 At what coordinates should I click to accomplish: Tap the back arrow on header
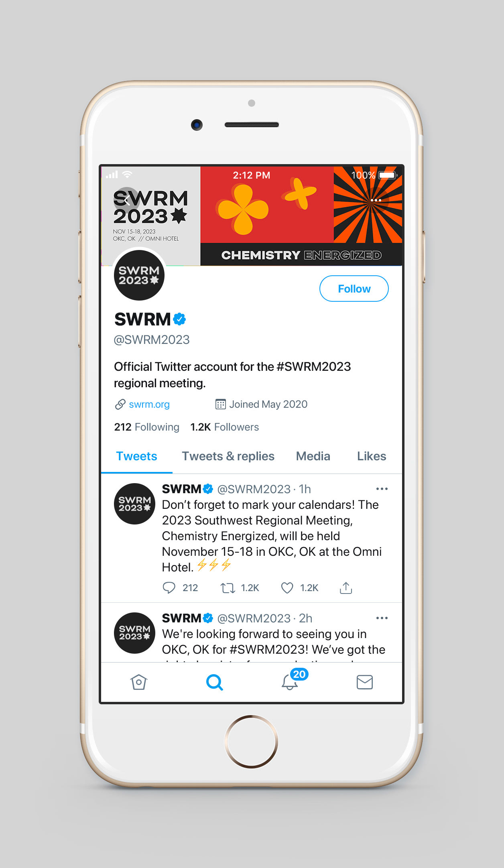click(126, 199)
